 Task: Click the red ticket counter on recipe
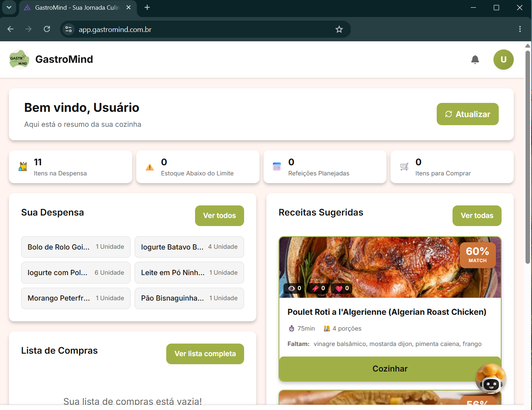[x=318, y=288]
